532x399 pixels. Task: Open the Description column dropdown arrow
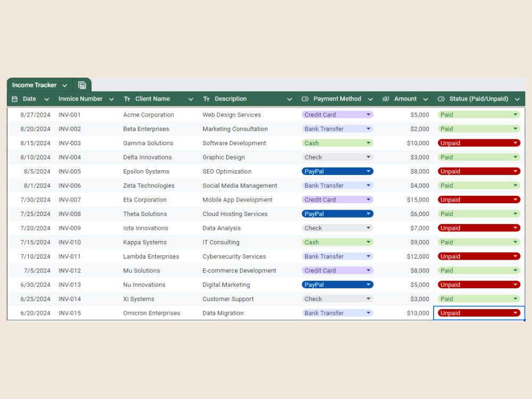[x=289, y=99]
